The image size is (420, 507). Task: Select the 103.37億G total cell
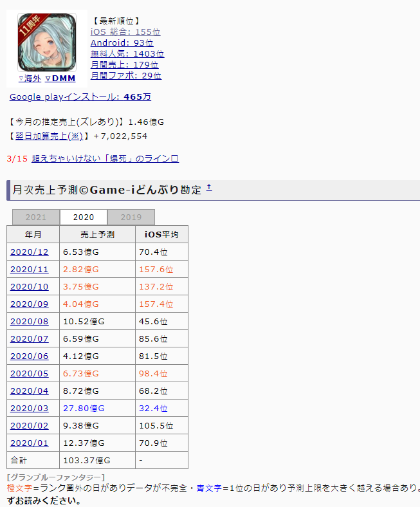tap(97, 461)
